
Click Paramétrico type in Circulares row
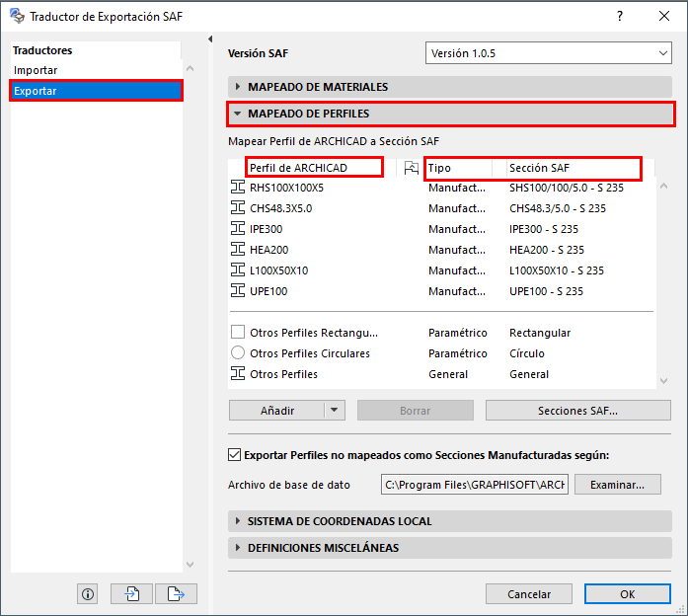click(458, 353)
